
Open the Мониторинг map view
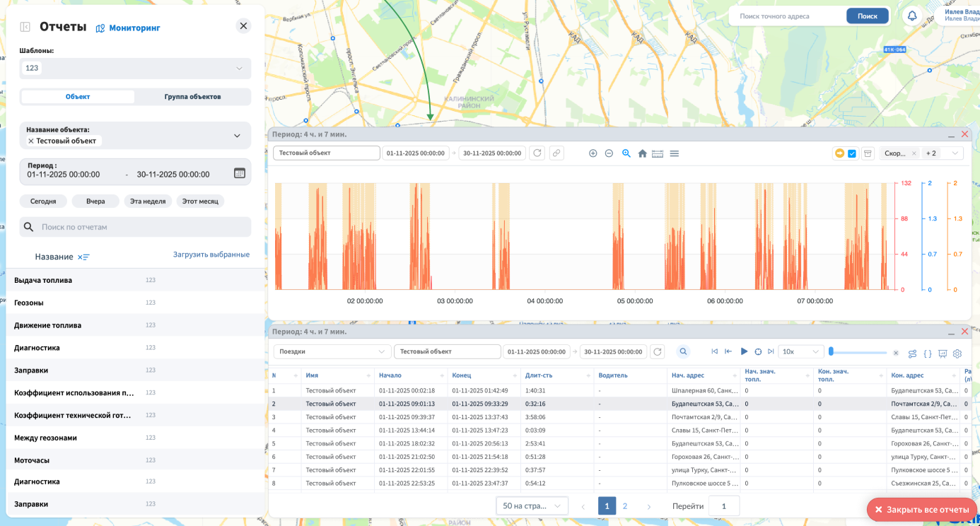pos(128,28)
